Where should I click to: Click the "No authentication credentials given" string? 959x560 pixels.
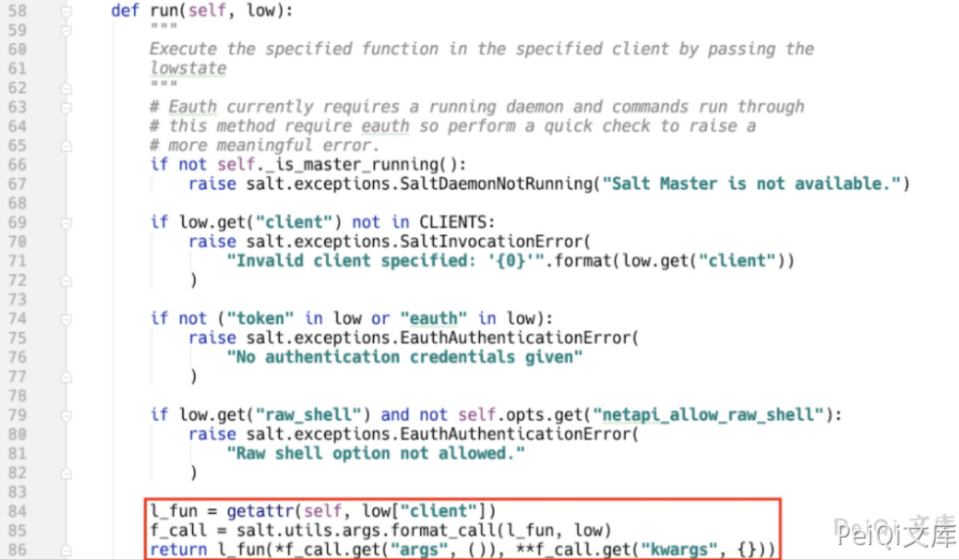coord(404,357)
